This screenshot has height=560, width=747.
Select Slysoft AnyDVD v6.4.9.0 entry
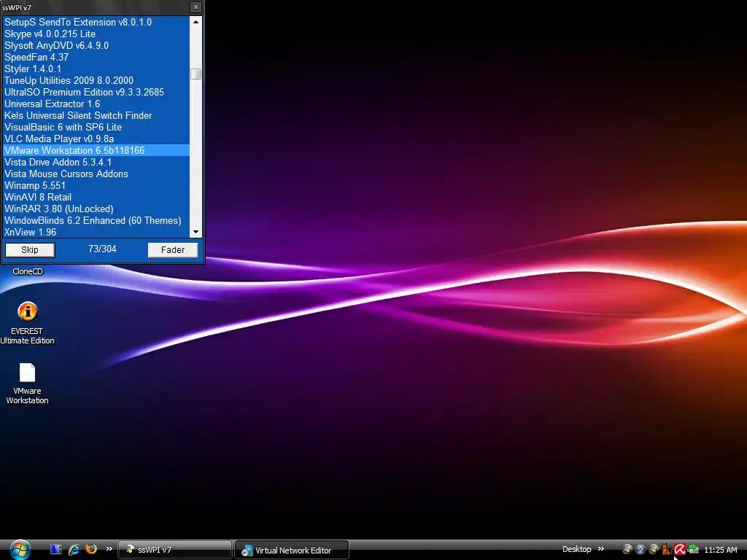(x=96, y=46)
